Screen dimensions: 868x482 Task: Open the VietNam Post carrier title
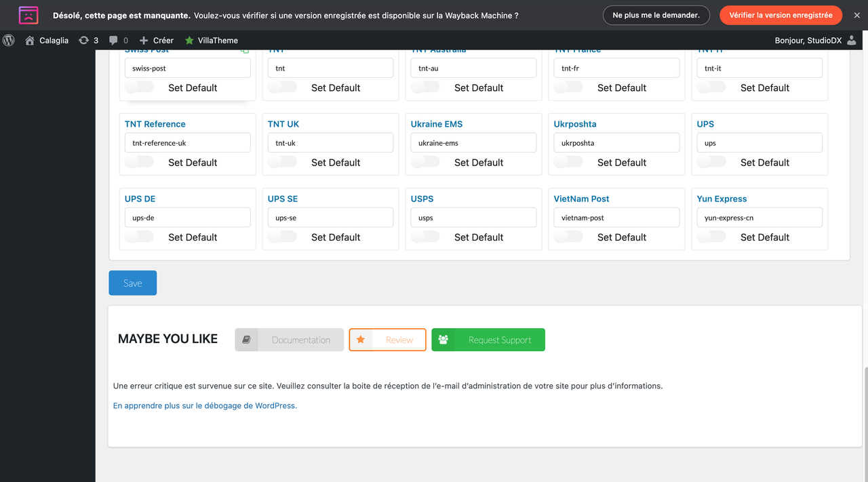point(582,199)
